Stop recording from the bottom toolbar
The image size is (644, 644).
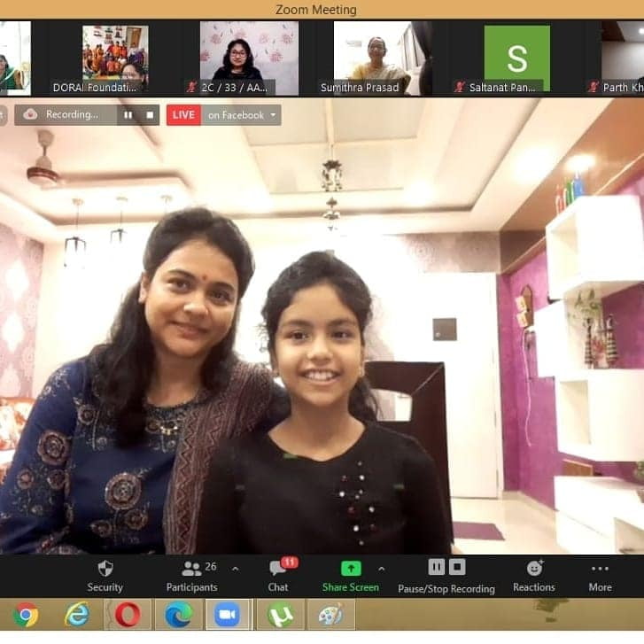[x=457, y=567]
